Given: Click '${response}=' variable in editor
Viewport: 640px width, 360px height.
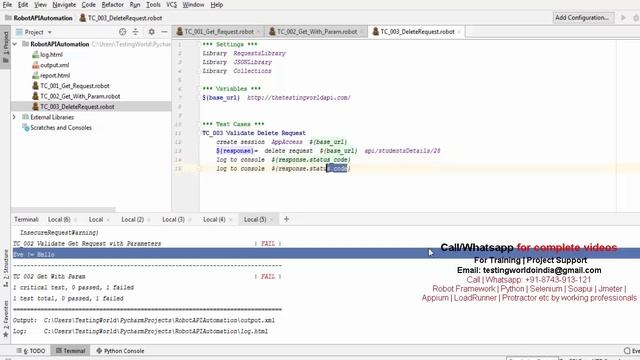Looking at the screenshot, I should (237, 151).
